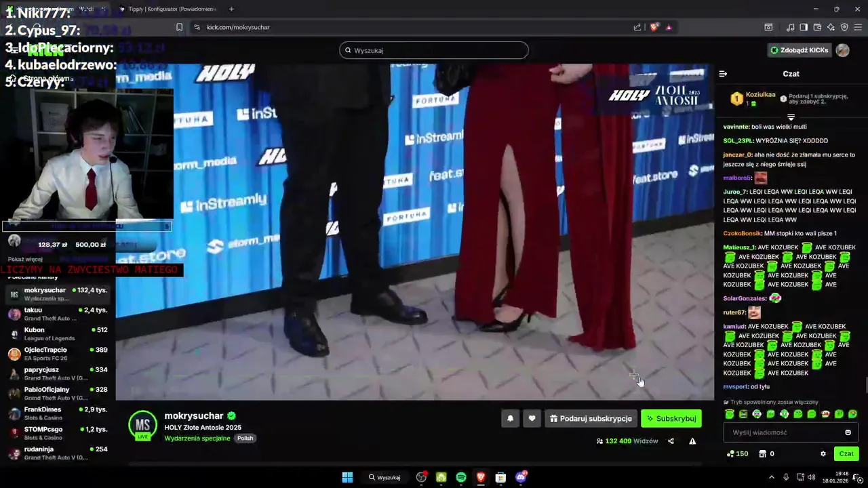The width and height of the screenshot is (868, 488).
Task: Open FrankDimes Slots & Casino channel
Action: point(58,413)
